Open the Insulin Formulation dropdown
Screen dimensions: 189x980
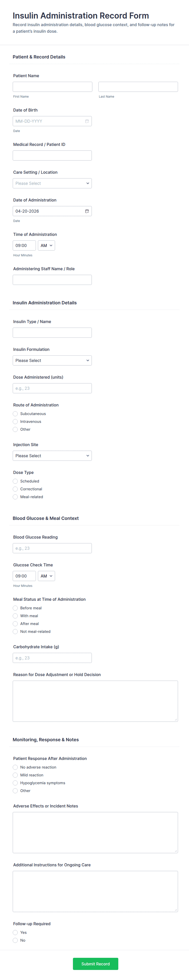[52, 360]
